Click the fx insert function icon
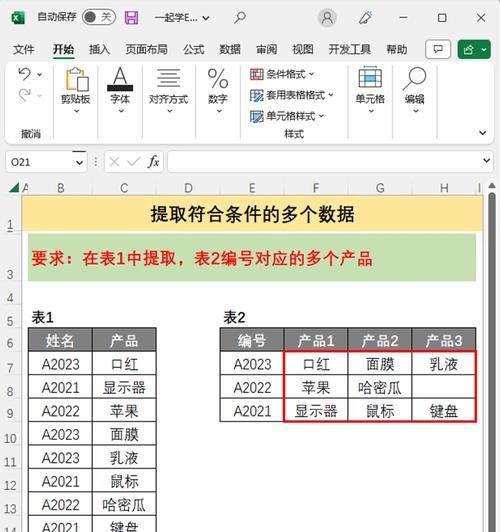This screenshot has width=500, height=532. 153,162
